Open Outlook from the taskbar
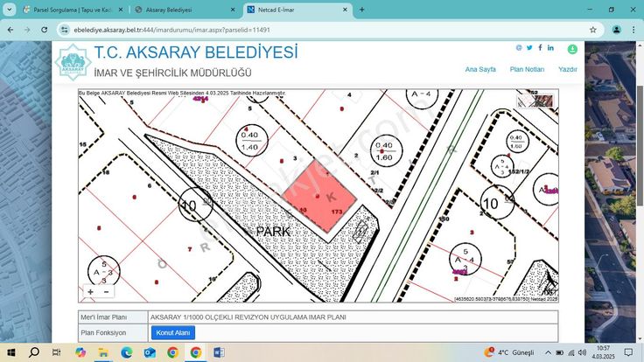Image resolution: width=644 pixels, height=362 pixels. coord(150,352)
